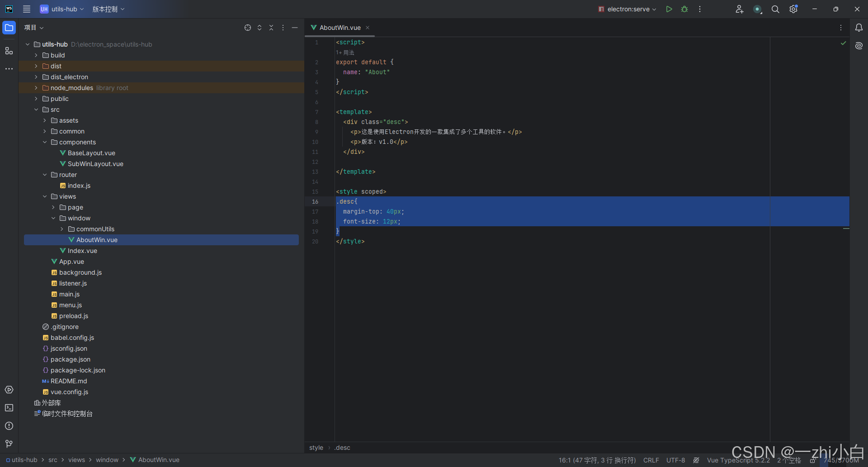The image size is (868, 467).
Task: Click the views breadcrumb in navigation bar
Action: coord(76,460)
